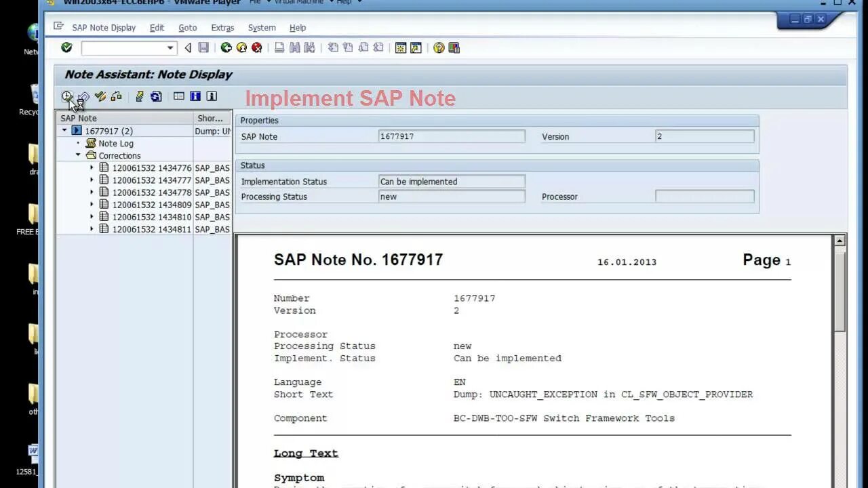This screenshot has width=868, height=488.
Task: Click the list-layout icon in application toolbar
Action: (179, 96)
